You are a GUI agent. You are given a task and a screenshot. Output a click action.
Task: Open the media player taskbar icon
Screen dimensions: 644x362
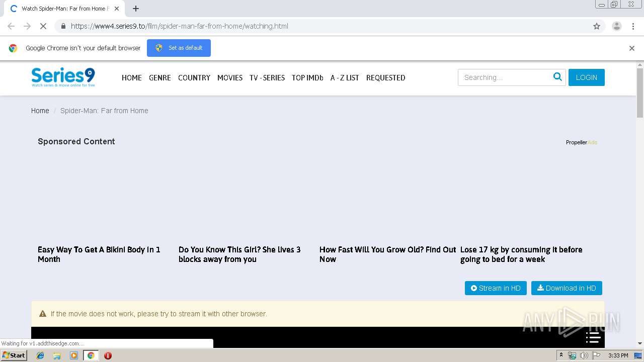tap(74, 355)
